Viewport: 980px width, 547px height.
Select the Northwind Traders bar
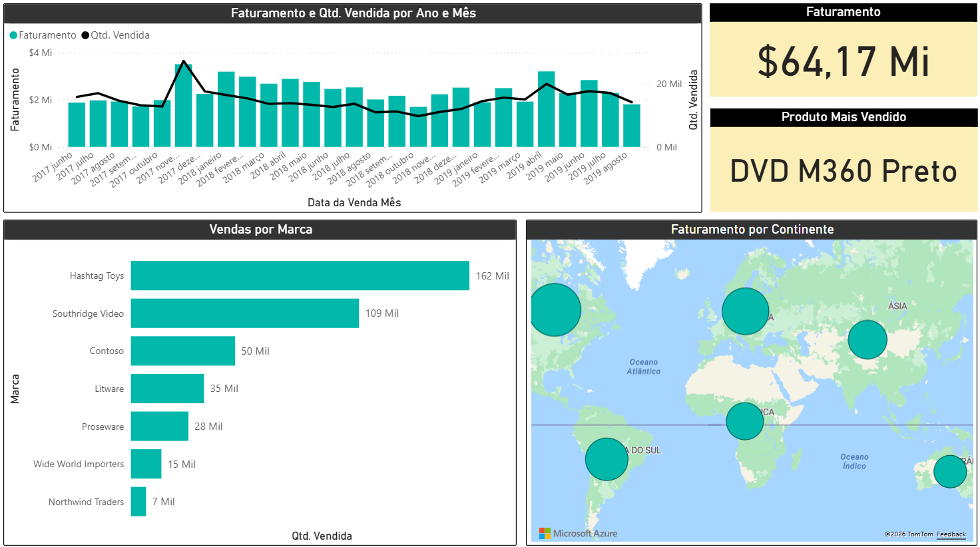[x=138, y=502]
